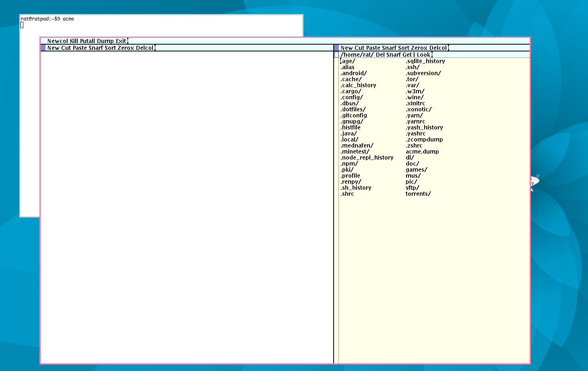Click Snarf in the /home/rat/ window tag
This screenshot has height=371, width=588.
394,55
